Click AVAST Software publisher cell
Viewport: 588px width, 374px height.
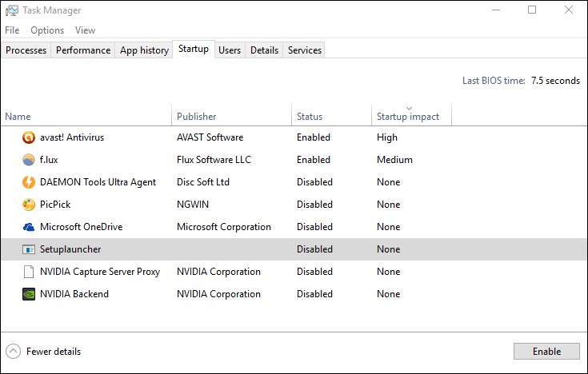(210, 137)
